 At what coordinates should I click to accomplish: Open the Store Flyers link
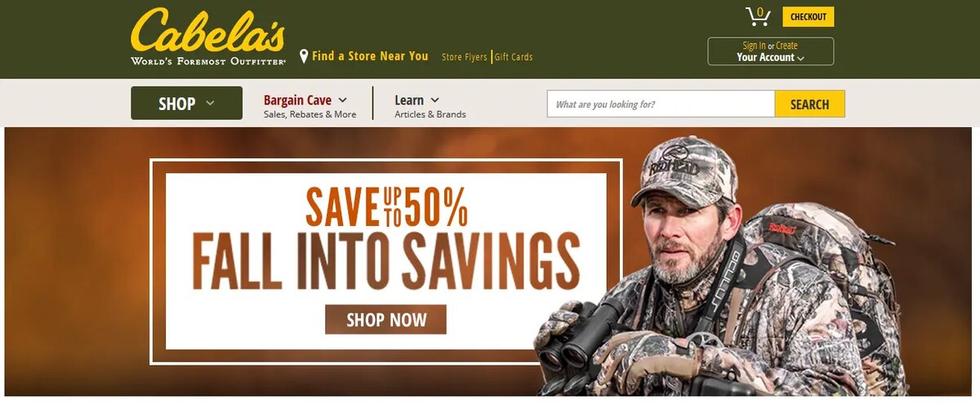(x=464, y=57)
